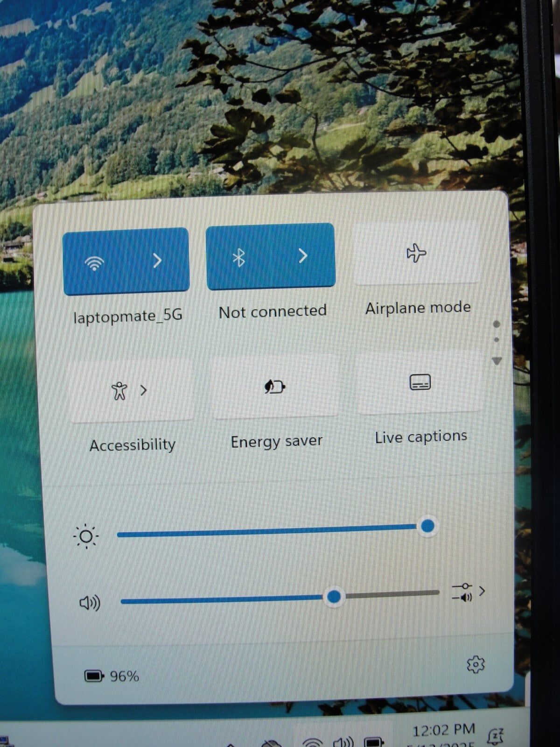Click the taskbar battery tray icon
Screen dimensions: 560x747
click(373, 742)
